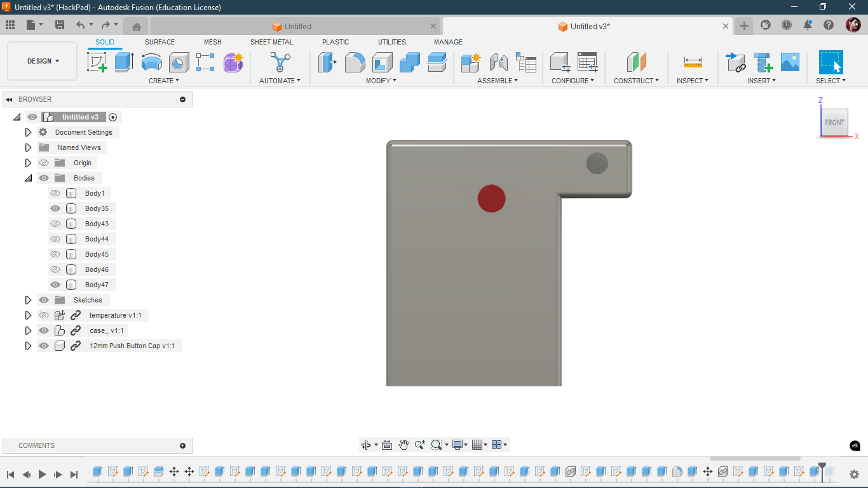Viewport: 868px width, 488px height.
Task: Select the Create Sketch tool
Action: [97, 62]
